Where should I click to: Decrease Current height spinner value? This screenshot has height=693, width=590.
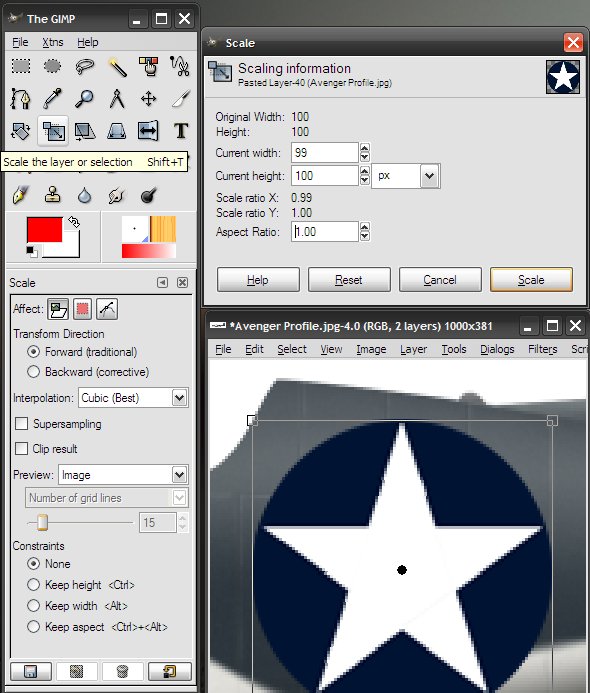[x=365, y=180]
